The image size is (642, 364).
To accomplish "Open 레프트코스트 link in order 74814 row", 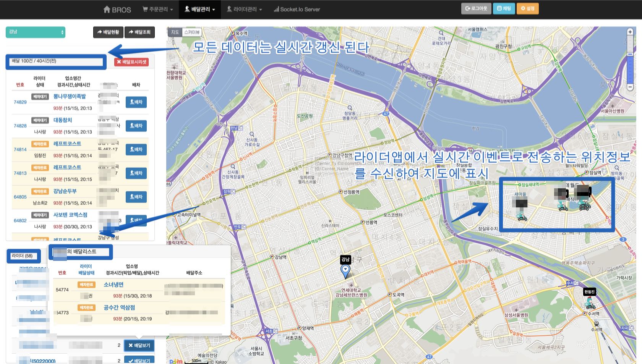I will pos(67,144).
